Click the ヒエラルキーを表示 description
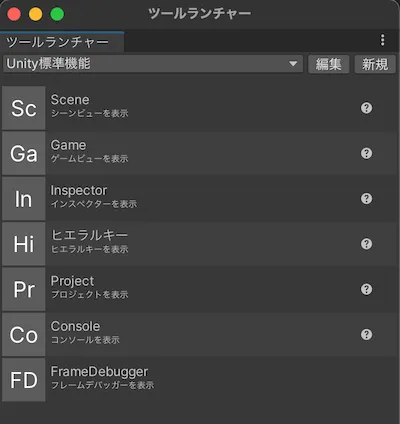 tap(89, 249)
